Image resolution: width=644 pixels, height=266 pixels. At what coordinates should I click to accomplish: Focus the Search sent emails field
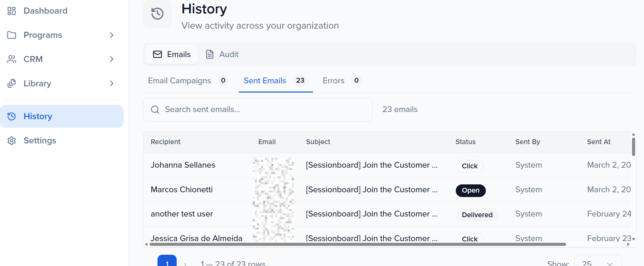tap(263, 110)
